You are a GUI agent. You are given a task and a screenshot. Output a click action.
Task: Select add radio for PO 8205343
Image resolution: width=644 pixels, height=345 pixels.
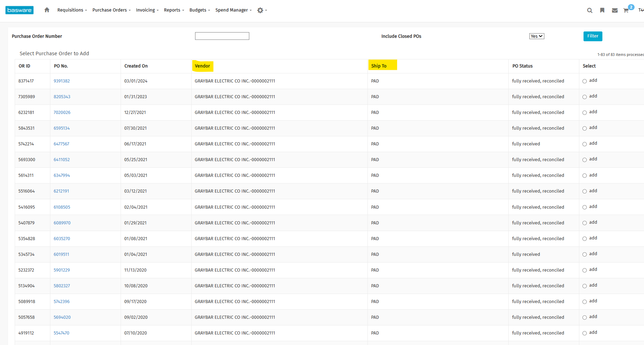[585, 97]
